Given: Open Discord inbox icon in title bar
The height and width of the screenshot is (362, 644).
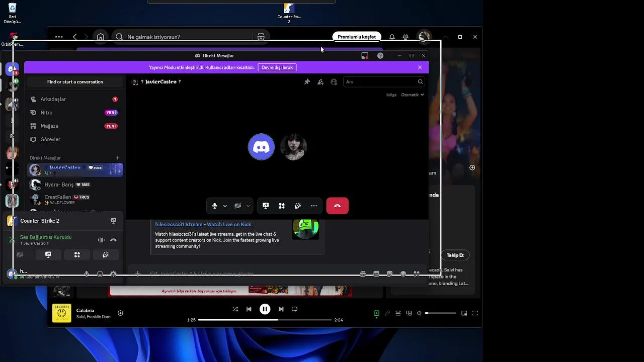Looking at the screenshot, I should 365,56.
